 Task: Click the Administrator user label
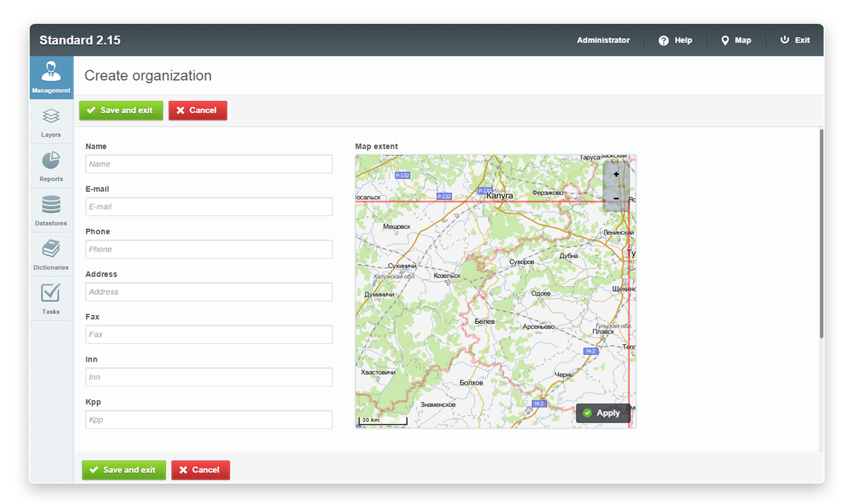tap(603, 41)
